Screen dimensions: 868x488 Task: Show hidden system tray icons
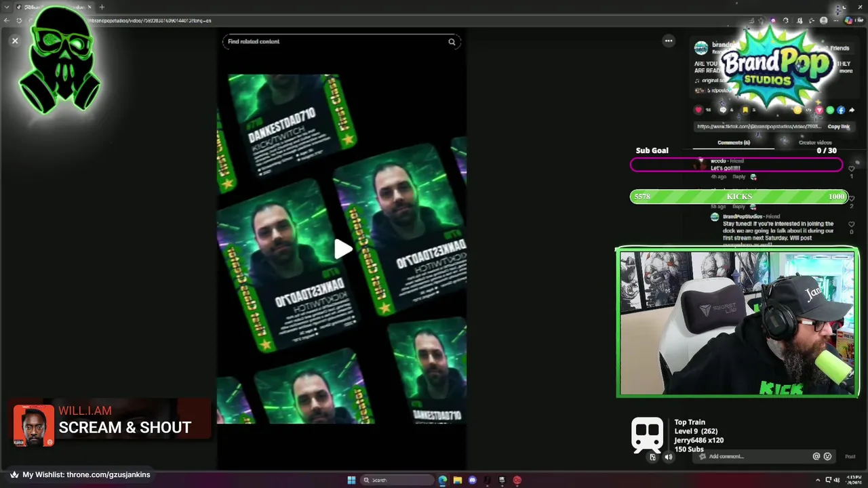[818, 480]
